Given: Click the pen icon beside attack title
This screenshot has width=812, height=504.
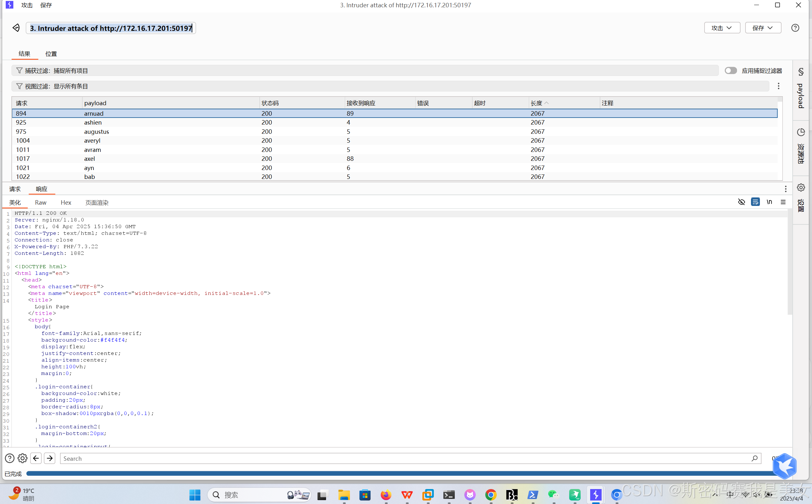Looking at the screenshot, I should (16, 28).
